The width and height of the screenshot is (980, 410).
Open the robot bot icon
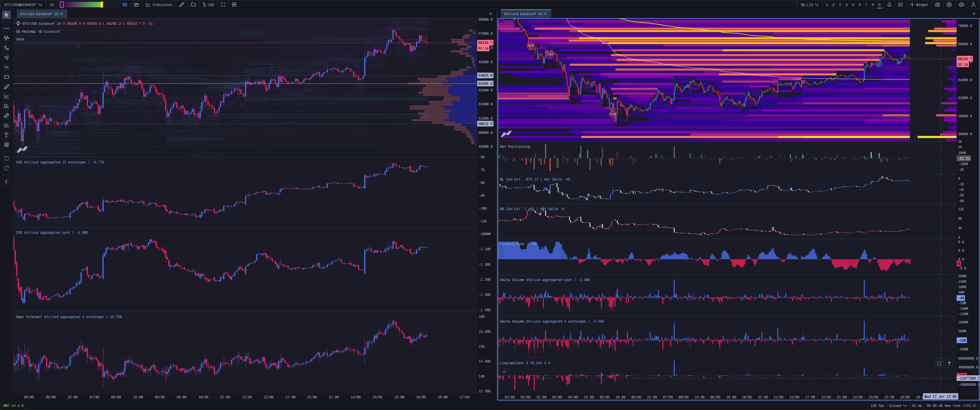[961, 5]
